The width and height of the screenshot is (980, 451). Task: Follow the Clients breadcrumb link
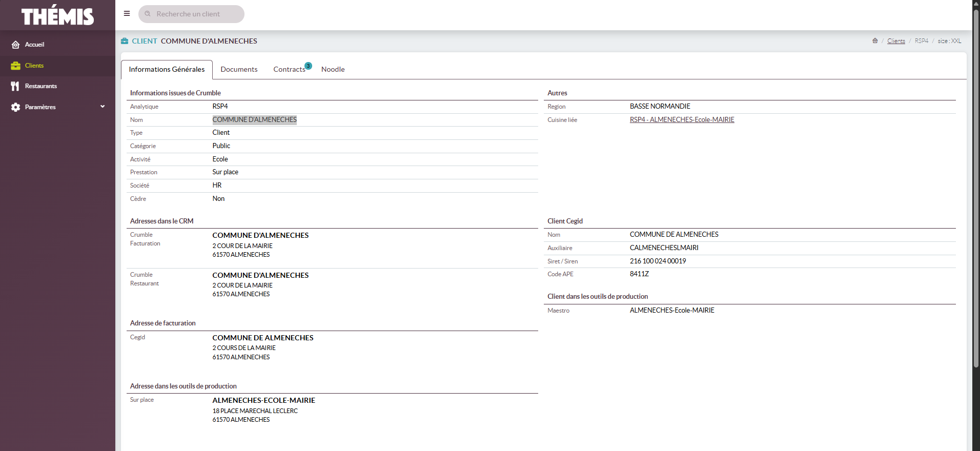pyautogui.click(x=896, y=41)
